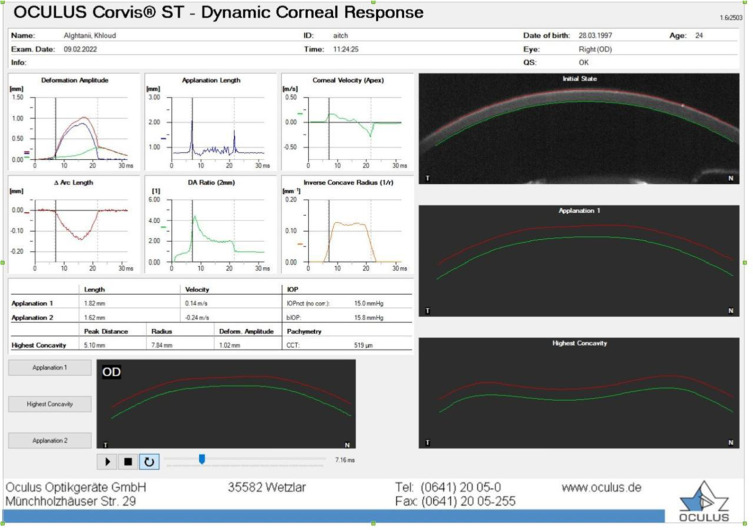
Task: Click deformation amplitude value '1.02 mm'
Action: click(230, 345)
